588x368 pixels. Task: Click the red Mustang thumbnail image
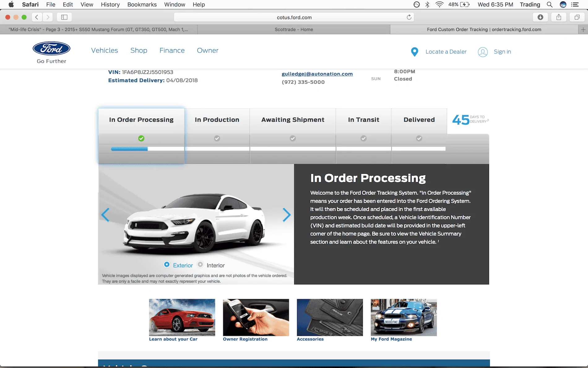182,317
